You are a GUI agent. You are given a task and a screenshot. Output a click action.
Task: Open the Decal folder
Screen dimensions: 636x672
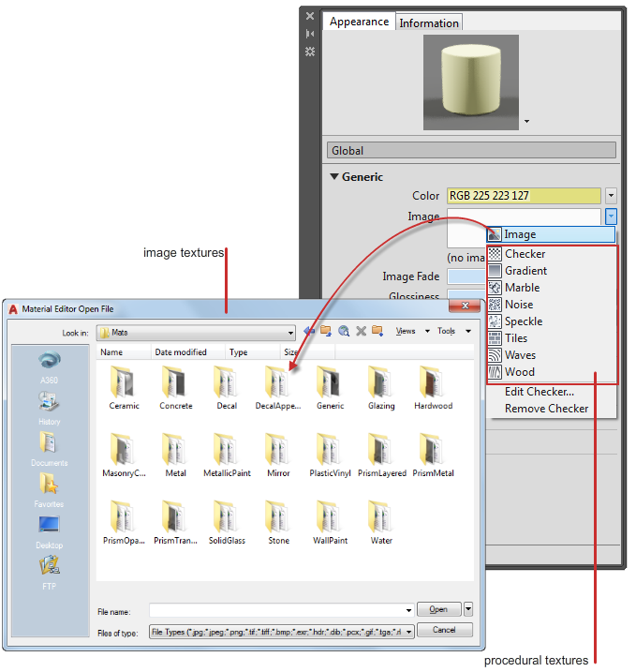point(227,387)
